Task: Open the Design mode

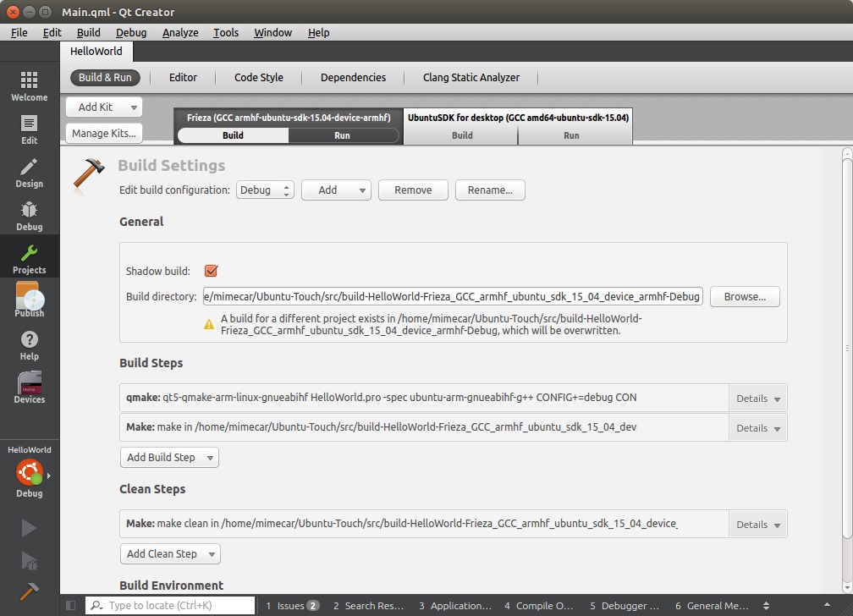Action: 30,173
